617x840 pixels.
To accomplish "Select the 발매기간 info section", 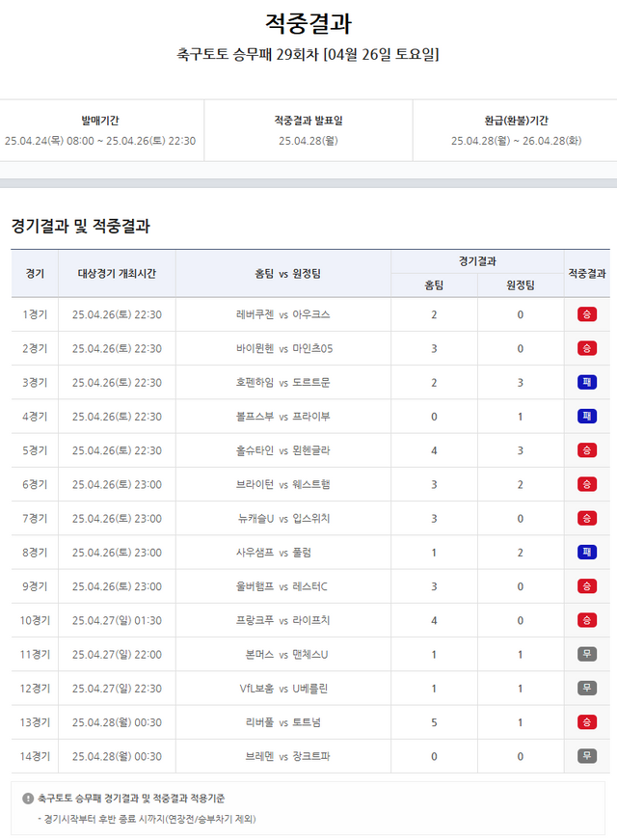I will pos(100,130).
